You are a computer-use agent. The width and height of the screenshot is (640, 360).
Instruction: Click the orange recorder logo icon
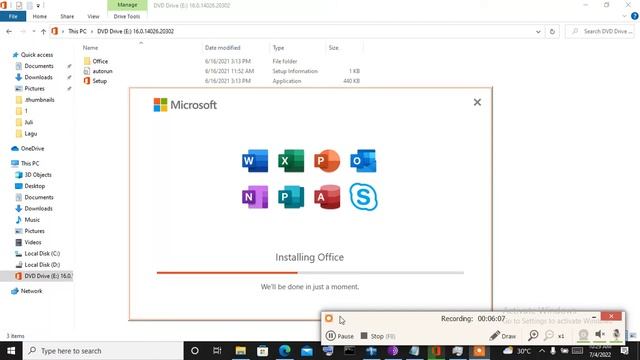pos(329,318)
